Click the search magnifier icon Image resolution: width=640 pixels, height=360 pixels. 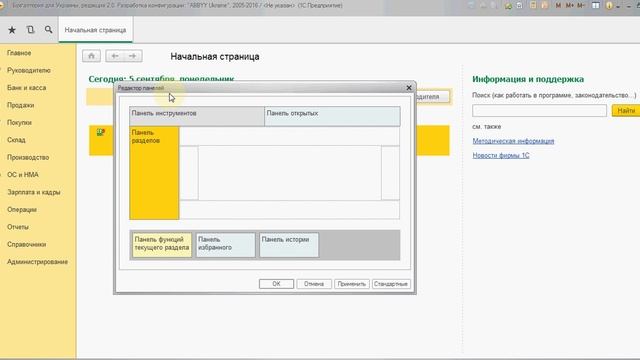(x=49, y=30)
